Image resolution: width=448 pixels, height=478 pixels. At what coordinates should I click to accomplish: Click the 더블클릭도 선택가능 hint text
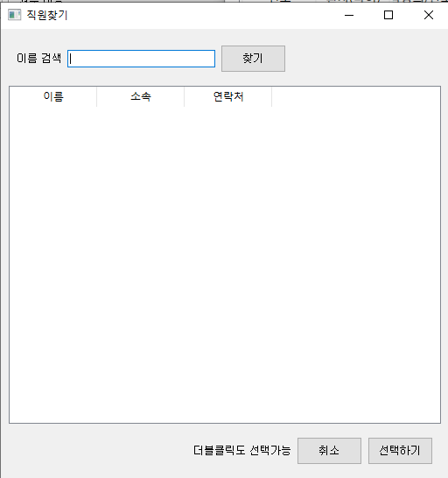coord(242,450)
